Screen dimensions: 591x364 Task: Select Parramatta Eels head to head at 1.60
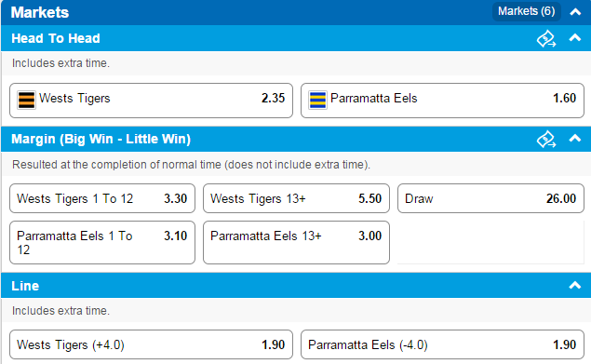pyautogui.click(x=442, y=101)
